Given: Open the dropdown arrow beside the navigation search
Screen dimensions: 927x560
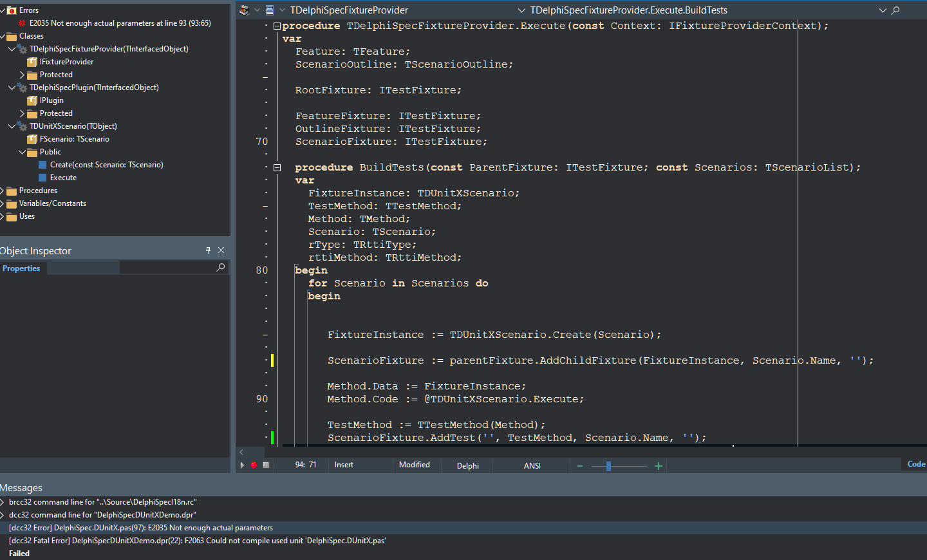Looking at the screenshot, I should (x=883, y=10).
